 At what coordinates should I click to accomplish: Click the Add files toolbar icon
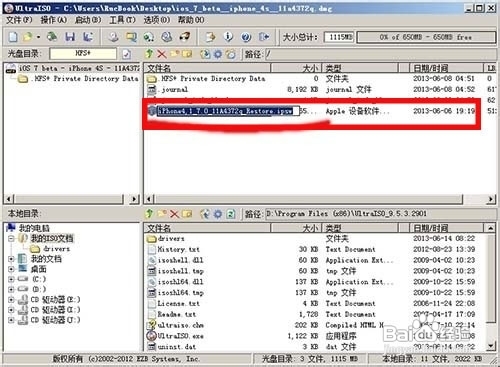(x=210, y=37)
